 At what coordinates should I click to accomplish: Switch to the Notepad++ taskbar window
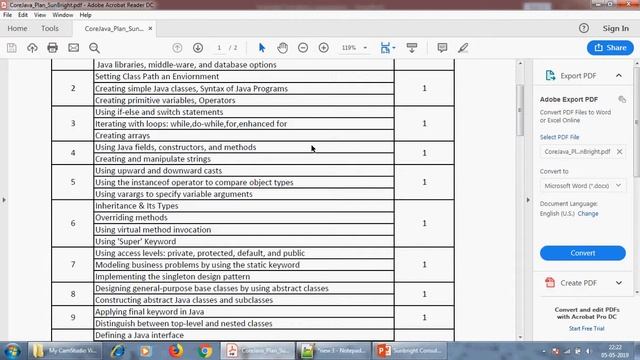[x=333, y=351]
